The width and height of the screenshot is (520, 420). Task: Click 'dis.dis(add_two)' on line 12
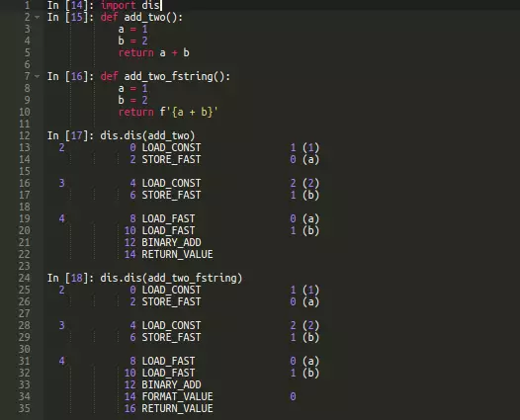[x=147, y=135]
